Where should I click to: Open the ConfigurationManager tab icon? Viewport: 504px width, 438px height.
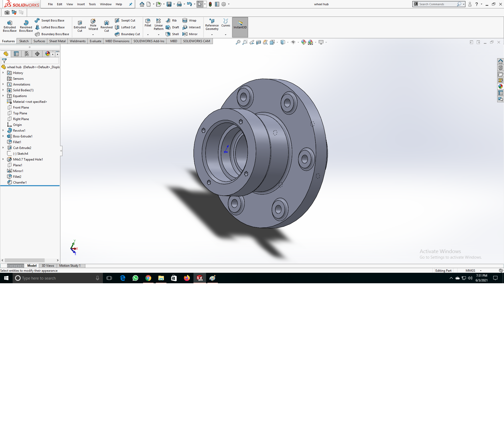(x=27, y=54)
